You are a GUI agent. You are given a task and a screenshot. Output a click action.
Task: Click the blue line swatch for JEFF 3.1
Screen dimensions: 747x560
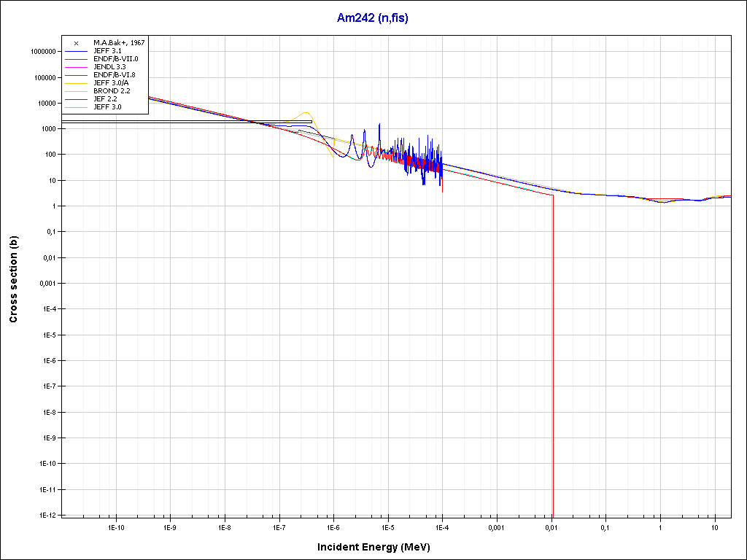point(76,51)
